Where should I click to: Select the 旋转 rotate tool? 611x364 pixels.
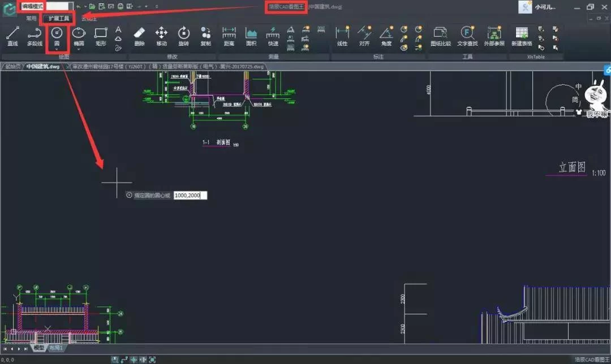184,36
